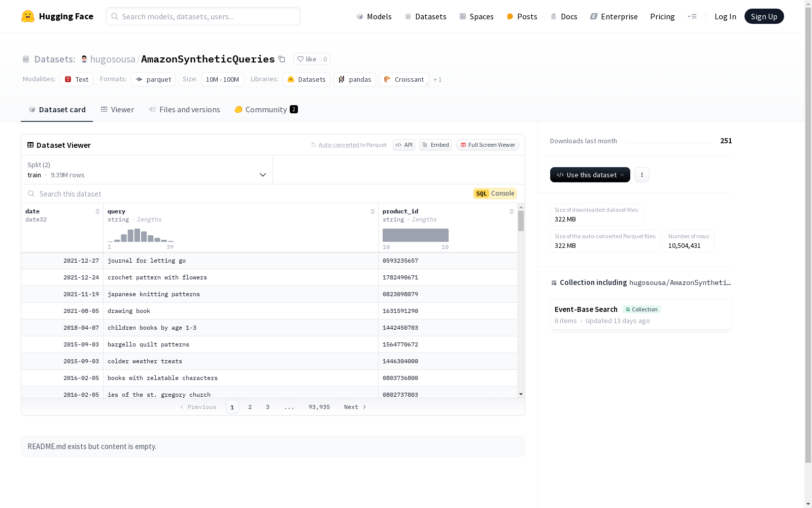812x508 pixels.
Task: Click Log In
Action: click(725, 16)
